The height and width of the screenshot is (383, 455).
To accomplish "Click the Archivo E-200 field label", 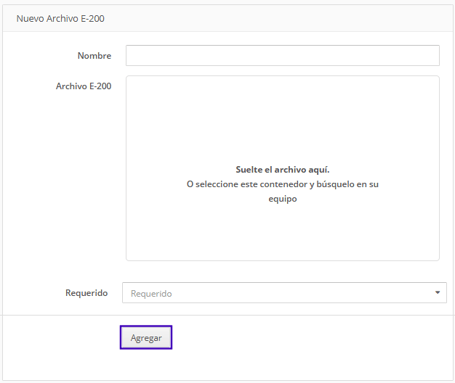I will (x=84, y=86).
